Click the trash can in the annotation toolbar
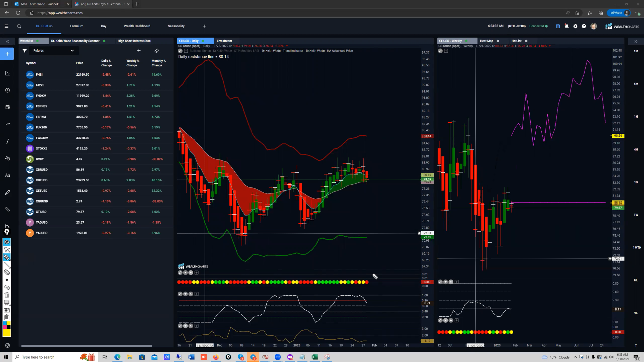Viewport: 644px width, 362px height. 7,295
